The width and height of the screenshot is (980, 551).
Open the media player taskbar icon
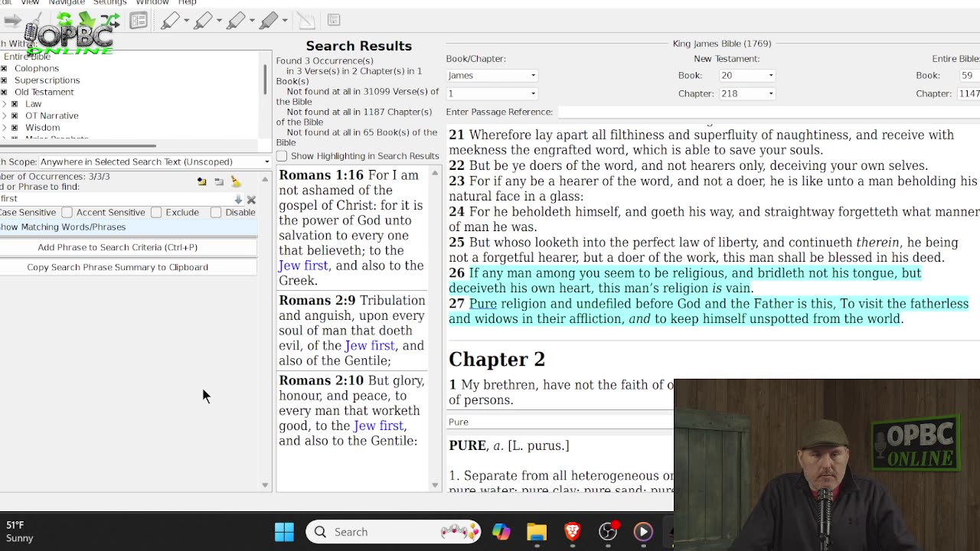coord(643,532)
